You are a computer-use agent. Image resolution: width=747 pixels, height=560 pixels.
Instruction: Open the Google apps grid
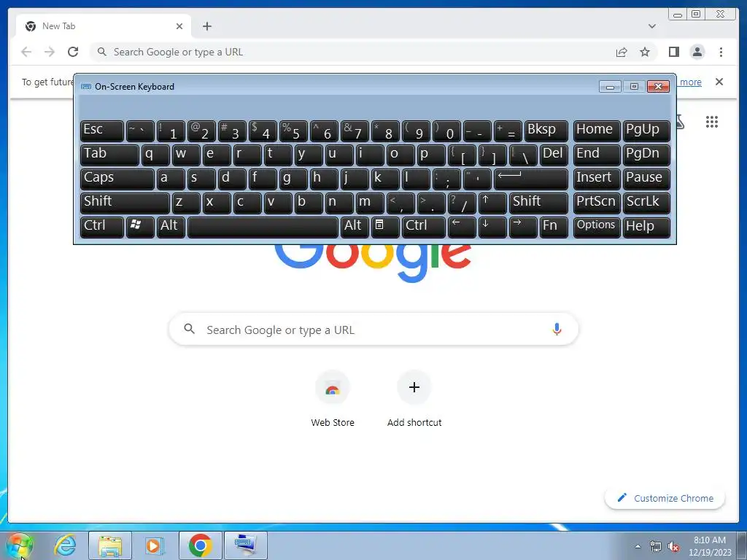pyautogui.click(x=712, y=122)
